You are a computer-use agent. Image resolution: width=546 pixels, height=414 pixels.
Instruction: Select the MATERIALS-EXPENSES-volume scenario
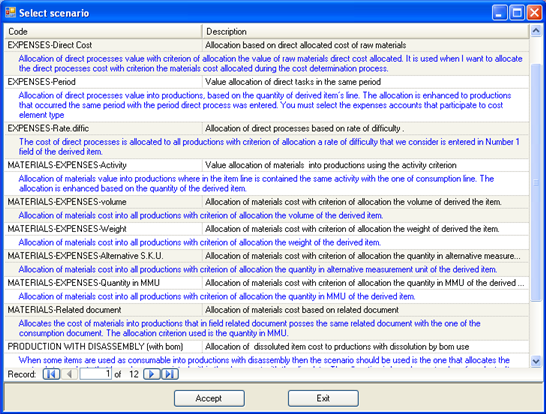pyautogui.click(x=267, y=202)
